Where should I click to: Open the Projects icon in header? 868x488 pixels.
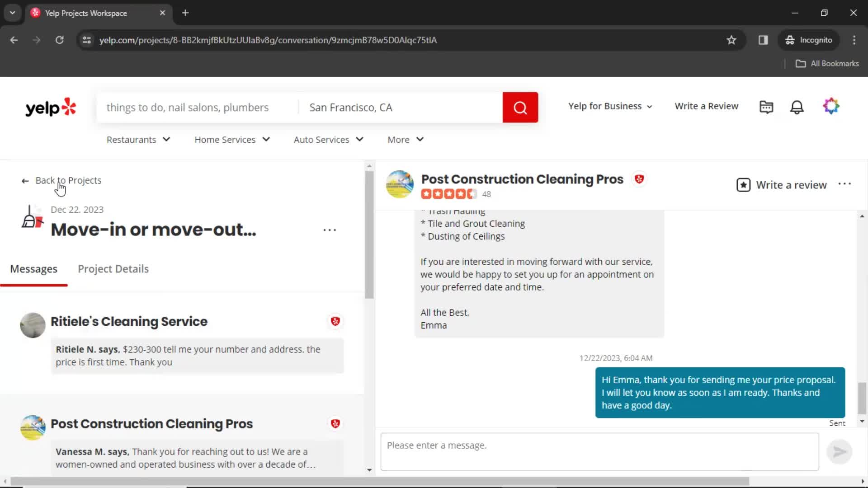coord(766,107)
